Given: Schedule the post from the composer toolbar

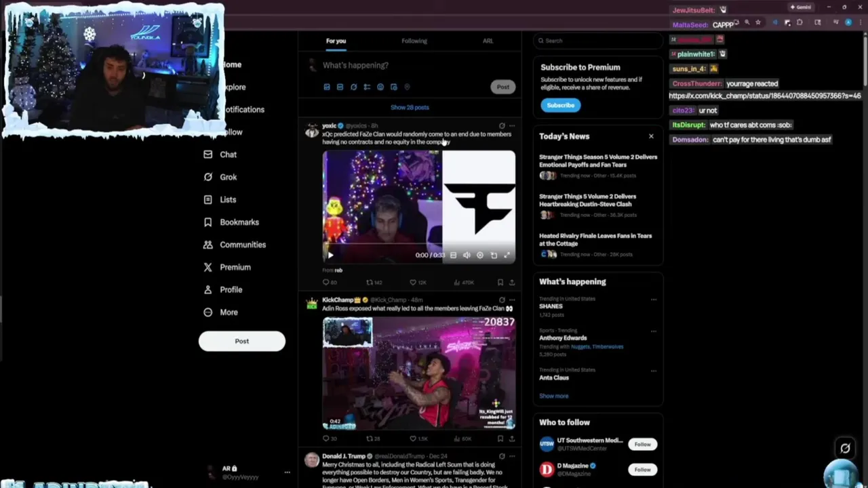Looking at the screenshot, I should [393, 87].
